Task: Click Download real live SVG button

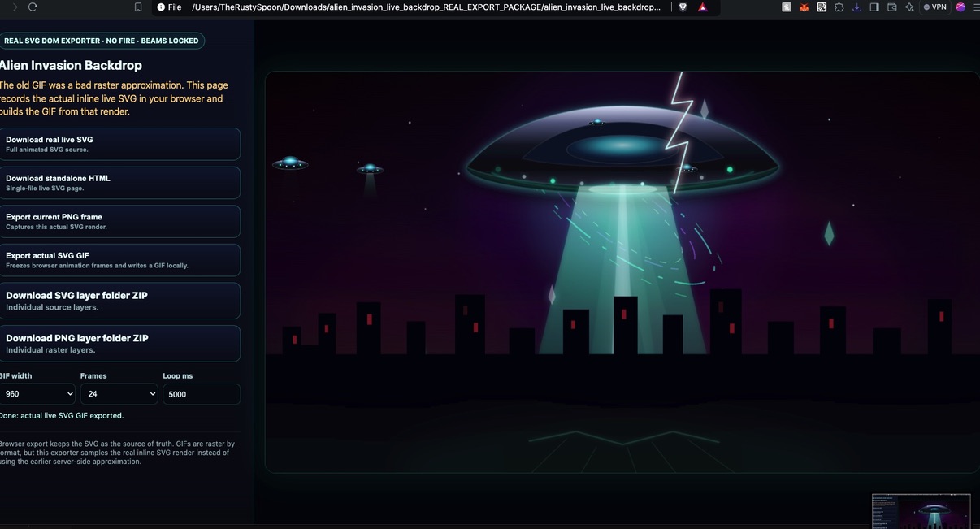Action: click(119, 144)
